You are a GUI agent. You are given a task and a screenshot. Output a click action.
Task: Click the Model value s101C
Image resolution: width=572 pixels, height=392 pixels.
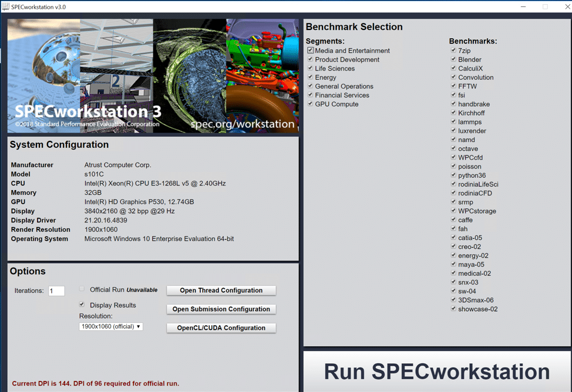pyautogui.click(x=94, y=174)
